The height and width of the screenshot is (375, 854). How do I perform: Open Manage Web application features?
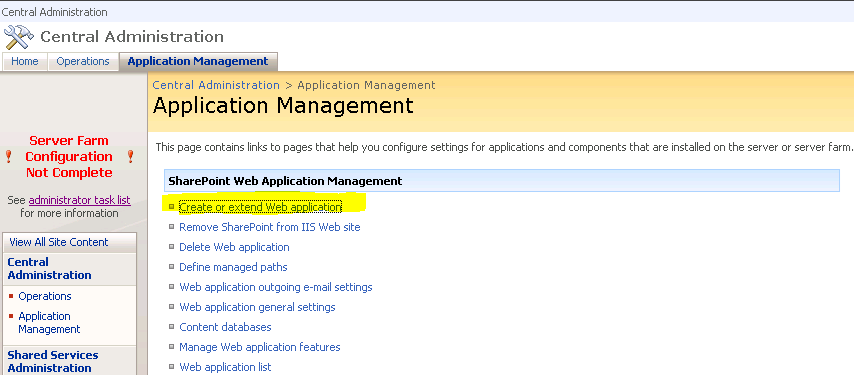point(260,347)
